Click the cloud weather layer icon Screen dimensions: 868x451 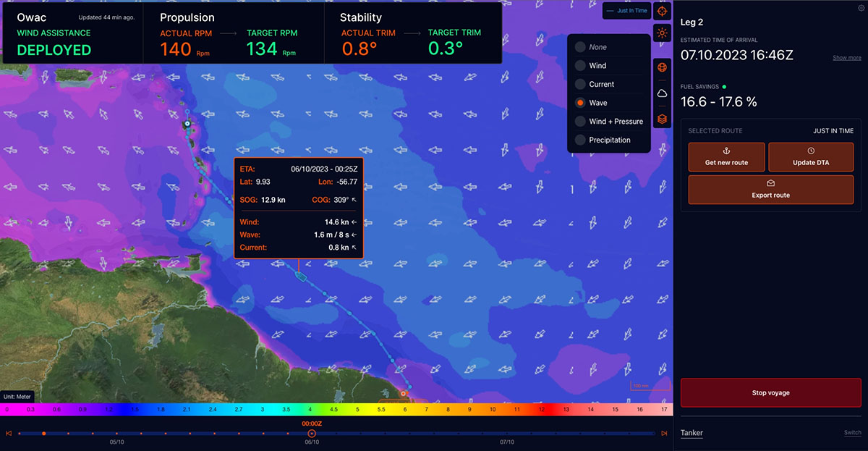(662, 93)
